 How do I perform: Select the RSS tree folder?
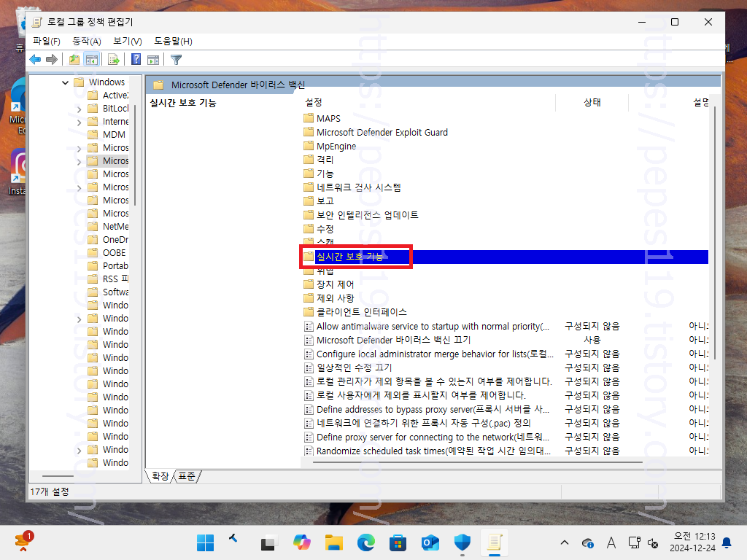pyautogui.click(x=108, y=279)
